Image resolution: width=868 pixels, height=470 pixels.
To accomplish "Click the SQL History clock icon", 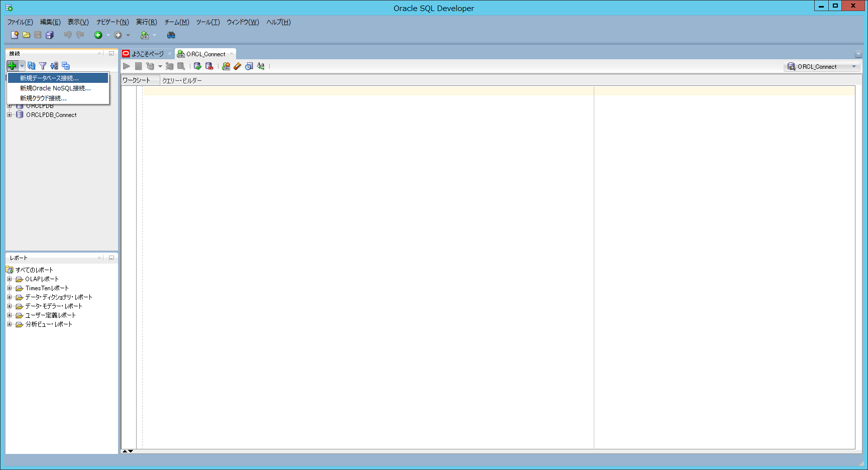I will tap(249, 66).
